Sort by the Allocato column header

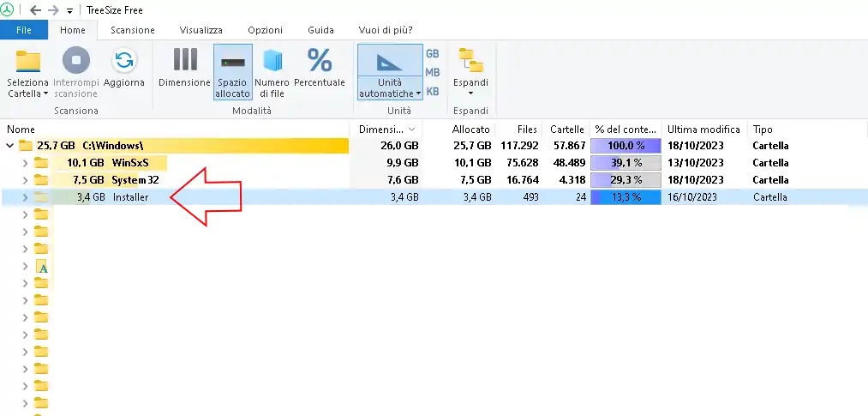point(459,130)
